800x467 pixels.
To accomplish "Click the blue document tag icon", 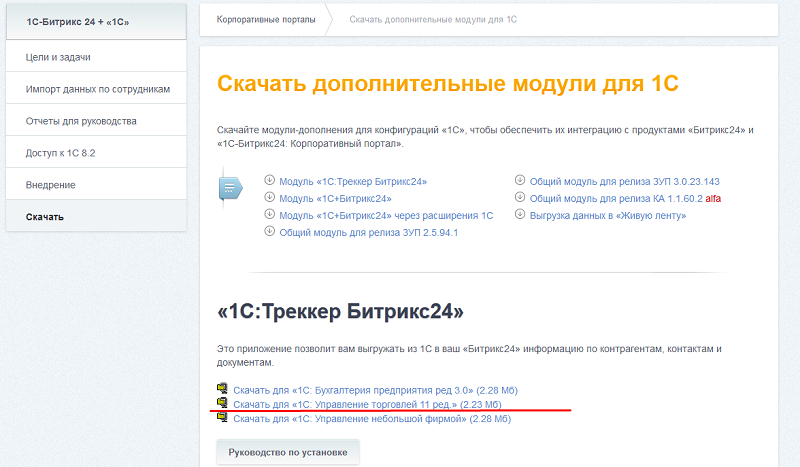I will 231,188.
